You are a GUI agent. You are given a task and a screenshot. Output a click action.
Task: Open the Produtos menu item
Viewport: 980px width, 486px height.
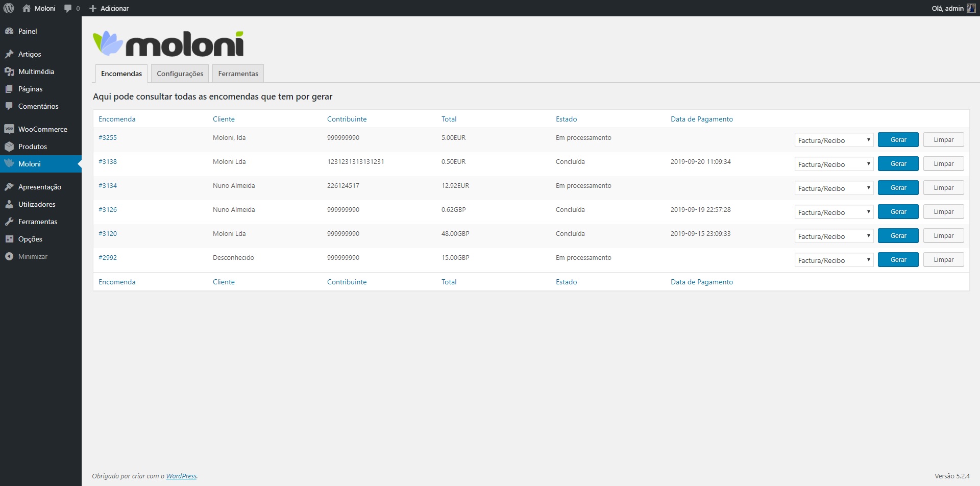(x=41, y=147)
